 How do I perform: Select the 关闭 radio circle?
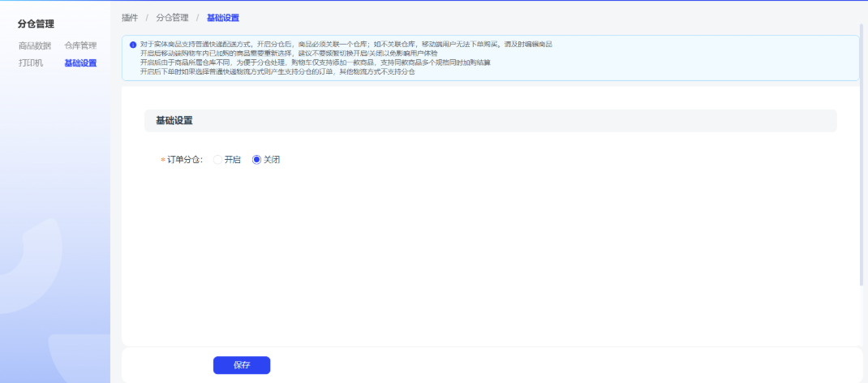256,160
